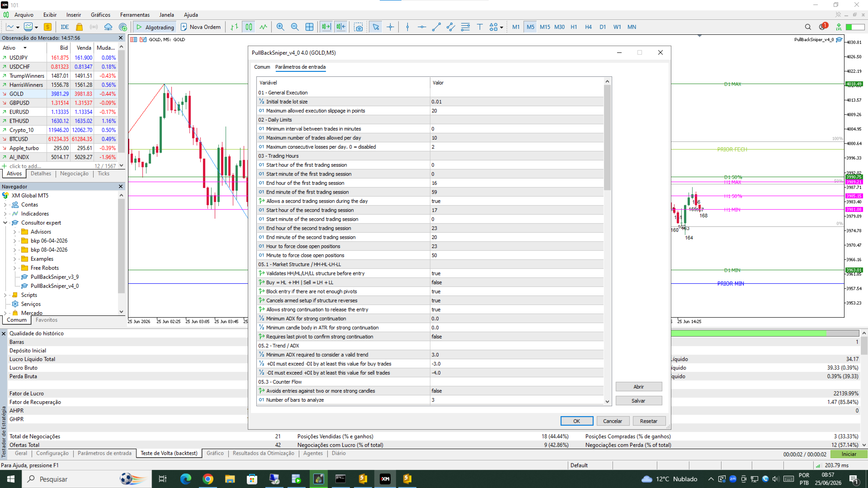This screenshot has height=488, width=868.
Task: Open the Market Watch dollar icon
Action: 47,27
